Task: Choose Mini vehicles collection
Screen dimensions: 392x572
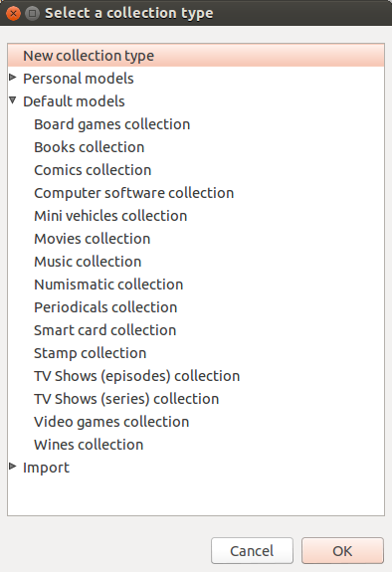Action: coord(110,216)
